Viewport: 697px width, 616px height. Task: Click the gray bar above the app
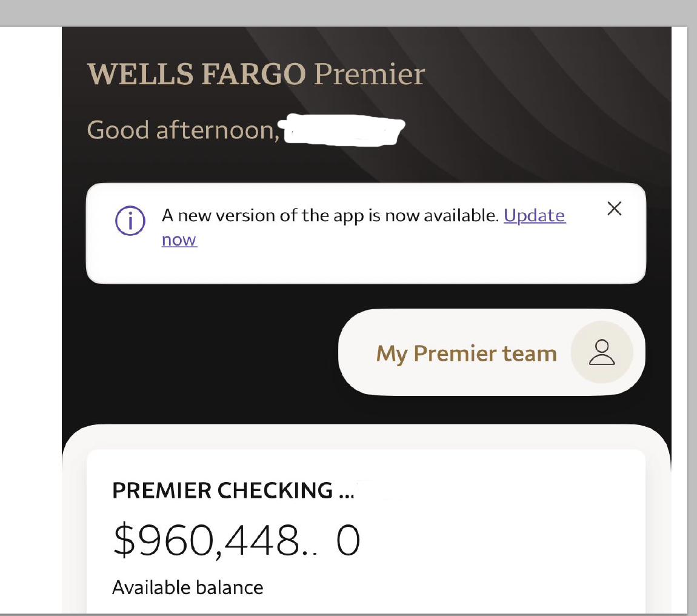coord(348,12)
